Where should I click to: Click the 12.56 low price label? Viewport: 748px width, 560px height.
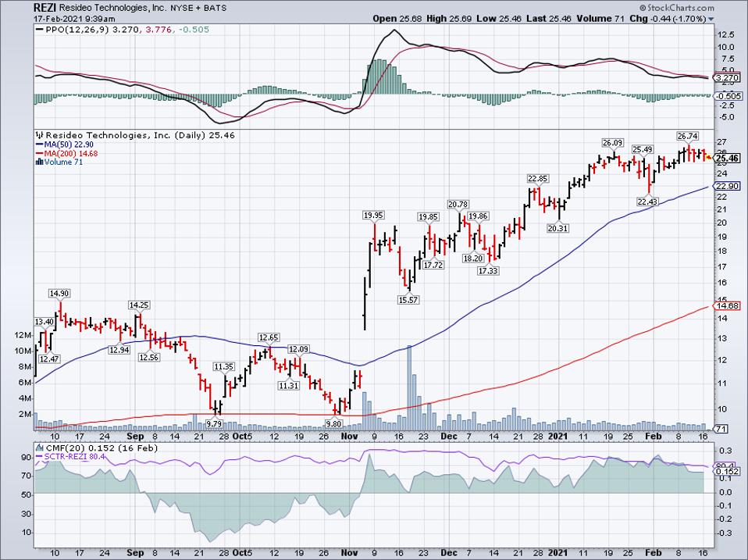pyautogui.click(x=149, y=357)
